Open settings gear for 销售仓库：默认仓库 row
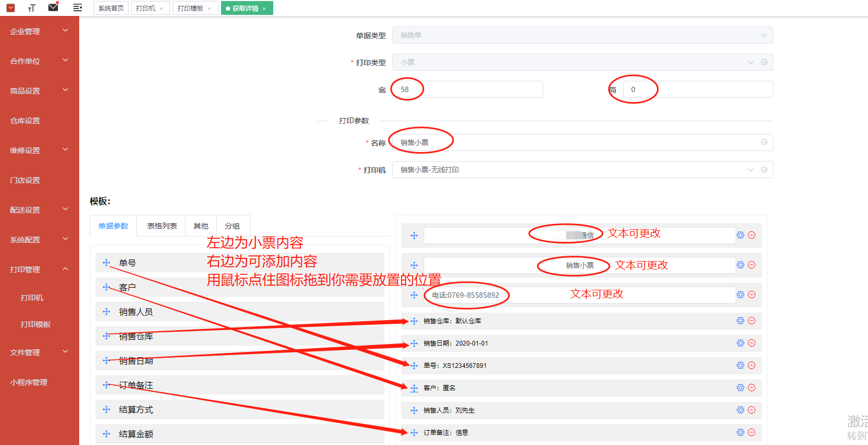This screenshot has height=445, width=868. (740, 321)
